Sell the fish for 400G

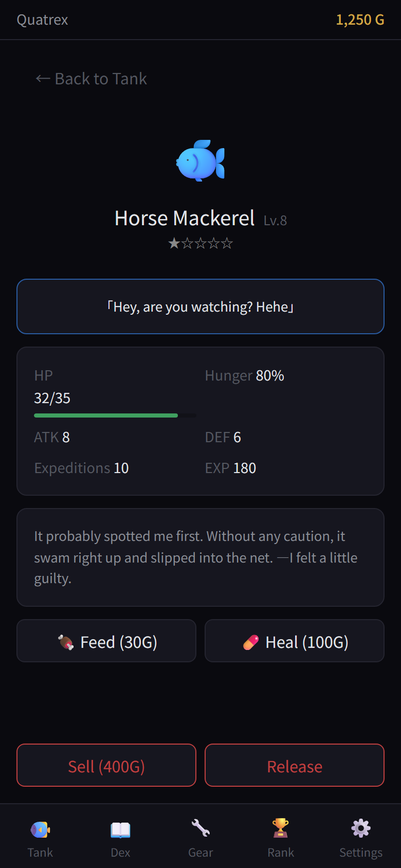pos(106,765)
